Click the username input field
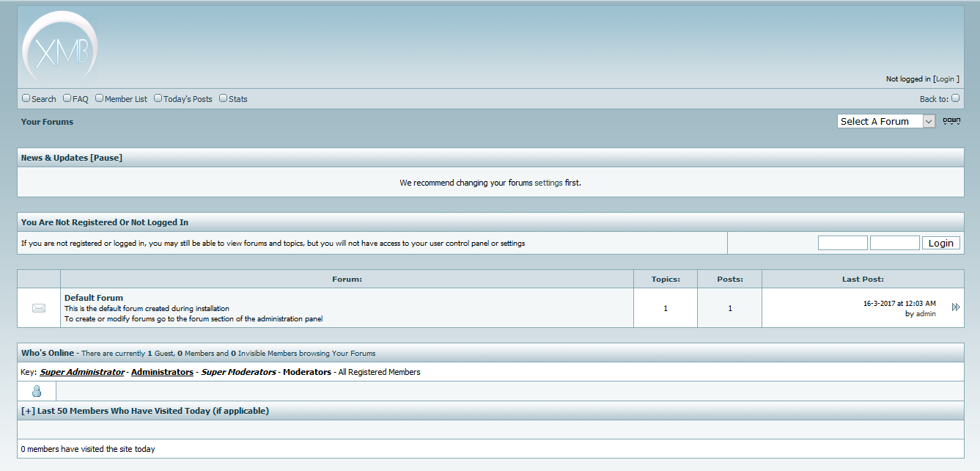980x471 pixels. [x=842, y=242]
